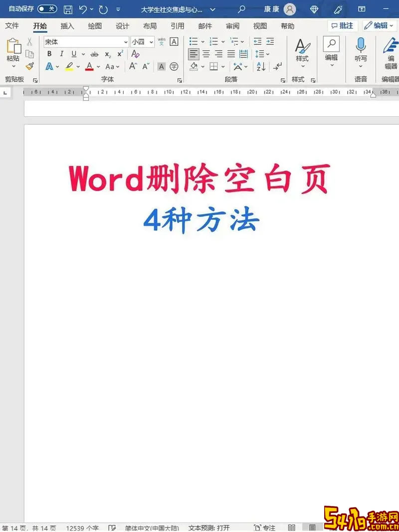Click the Redo icon
Image resolution: width=399 pixels, height=532 pixels.
pyautogui.click(x=103, y=9)
